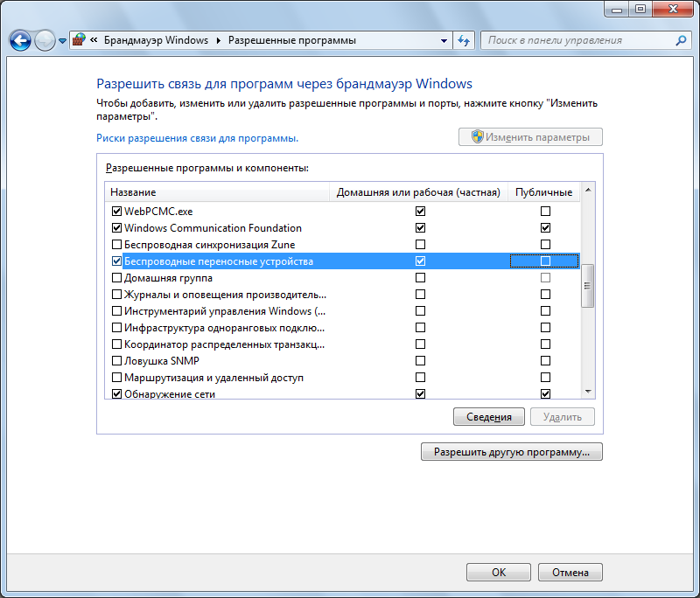Enable Маршрутизация и удаленный доступ name checkbox
This screenshot has width=700, height=598.
click(116, 378)
